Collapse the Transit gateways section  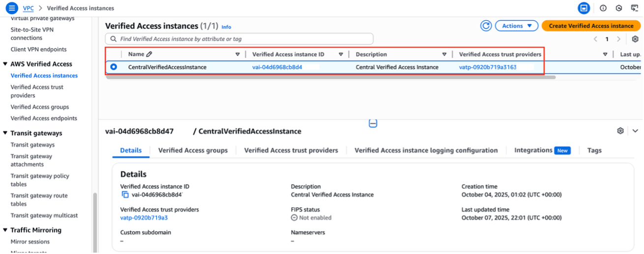(x=5, y=133)
